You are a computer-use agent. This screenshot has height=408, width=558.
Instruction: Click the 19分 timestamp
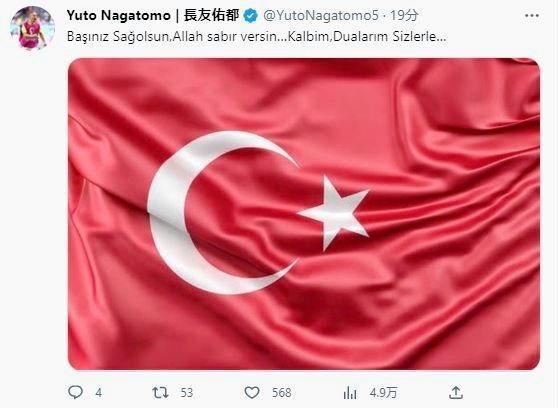(404, 16)
